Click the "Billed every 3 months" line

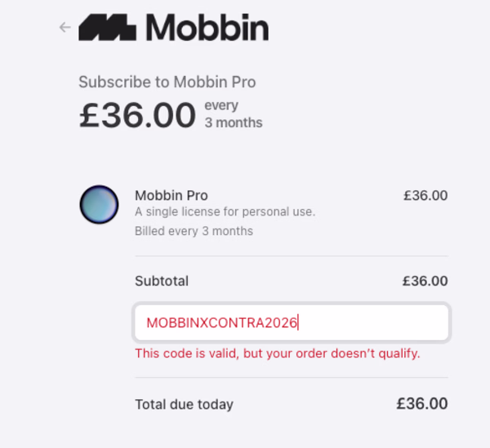(194, 231)
